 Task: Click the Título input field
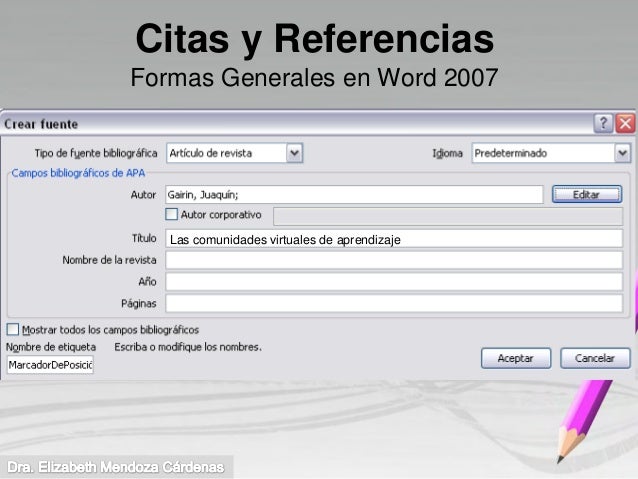(394, 239)
